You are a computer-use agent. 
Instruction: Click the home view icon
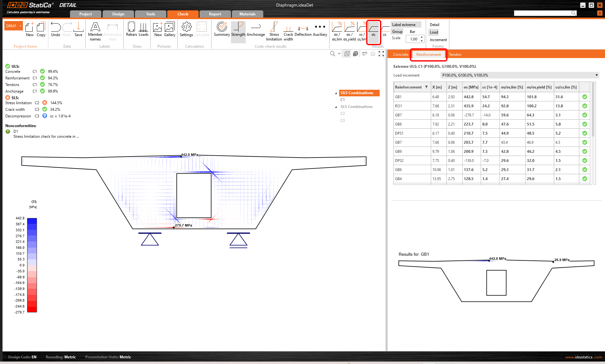click(373, 54)
